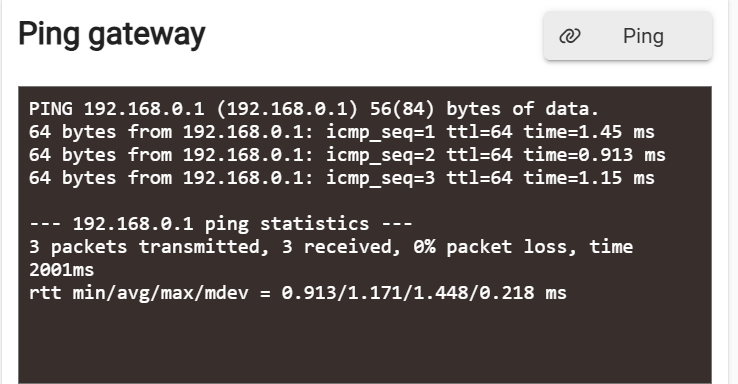Click the ping statistics separator line

pyautogui.click(x=220, y=224)
